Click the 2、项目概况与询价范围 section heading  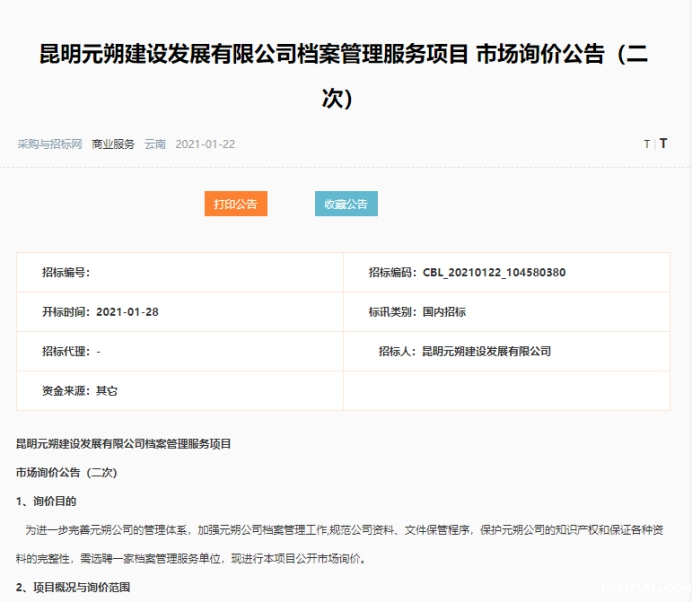click(x=73, y=587)
